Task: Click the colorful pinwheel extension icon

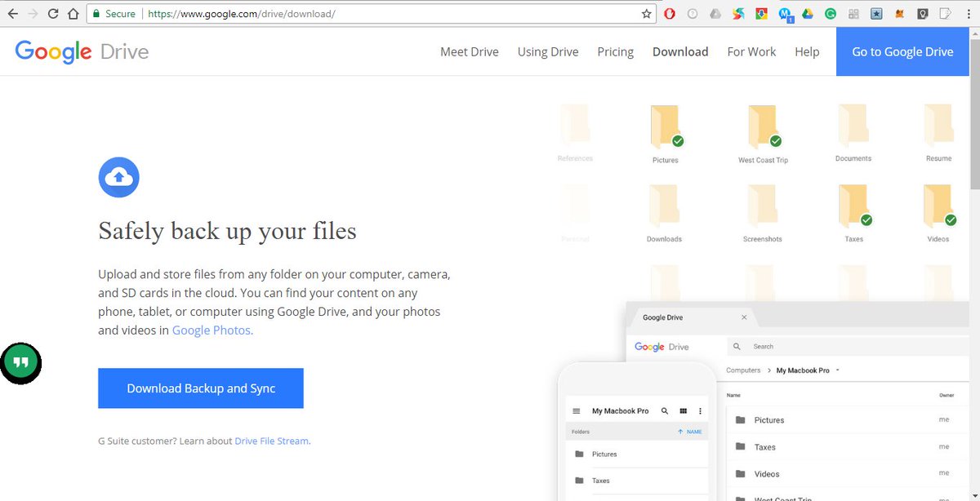Action: (738, 14)
